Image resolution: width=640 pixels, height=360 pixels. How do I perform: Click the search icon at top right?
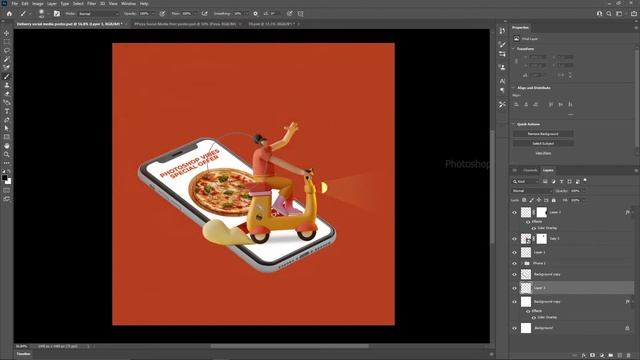[609, 13]
